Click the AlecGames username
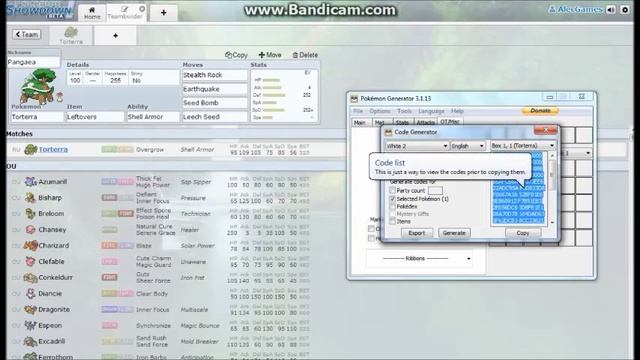Screen dimensions: 640x360 tap(576, 9)
